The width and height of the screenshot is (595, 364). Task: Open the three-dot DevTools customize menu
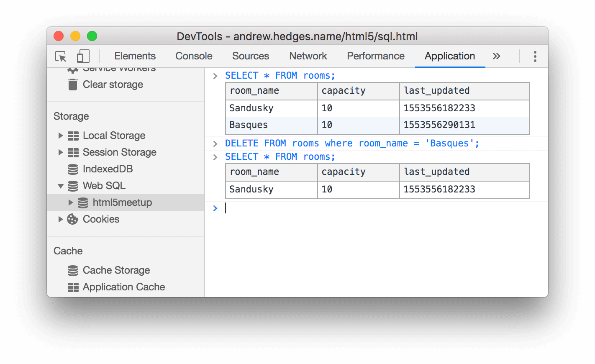pos(534,56)
